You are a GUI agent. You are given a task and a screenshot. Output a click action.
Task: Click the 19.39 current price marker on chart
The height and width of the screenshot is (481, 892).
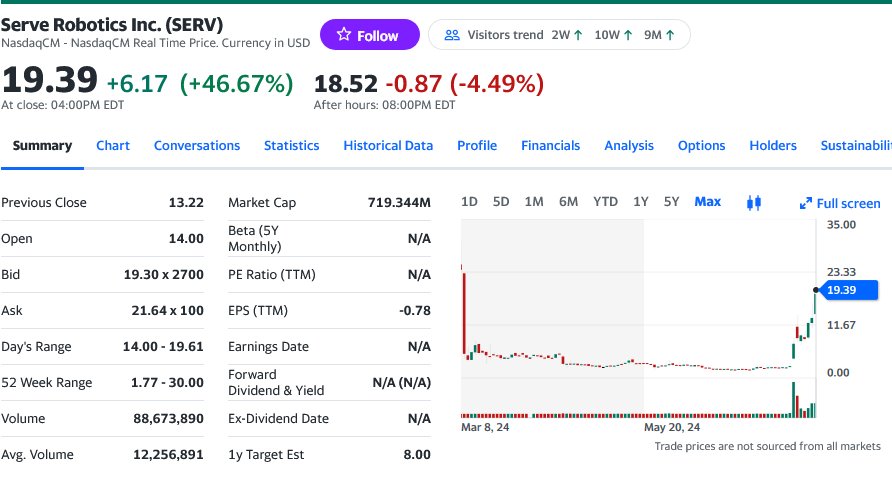tap(848, 290)
